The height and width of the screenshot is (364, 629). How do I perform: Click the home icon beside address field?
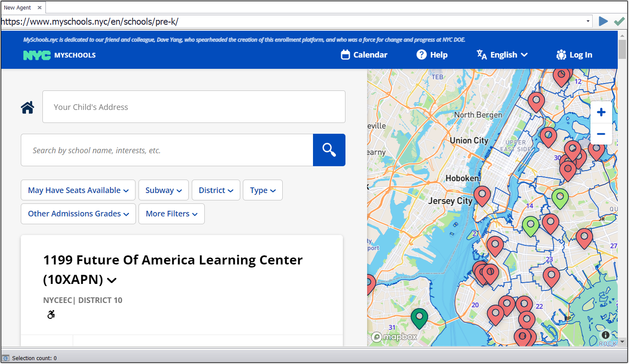(x=28, y=107)
